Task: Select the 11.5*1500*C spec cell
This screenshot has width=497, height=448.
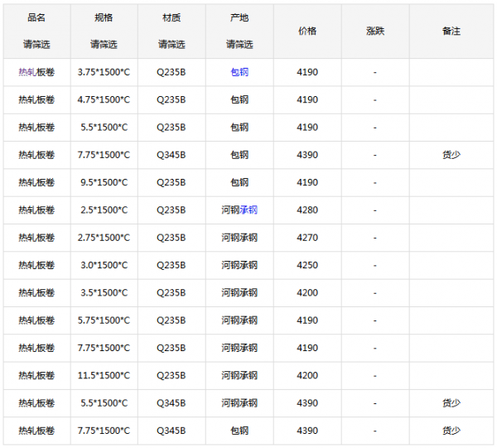Action: click(x=104, y=375)
